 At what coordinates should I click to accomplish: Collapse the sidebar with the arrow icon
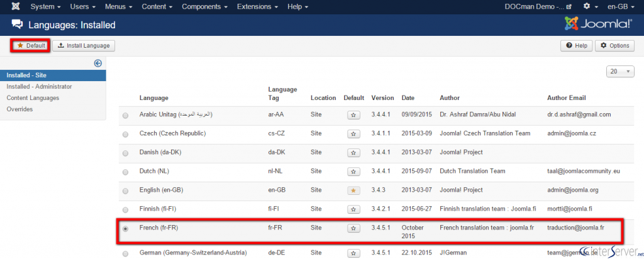tap(97, 63)
